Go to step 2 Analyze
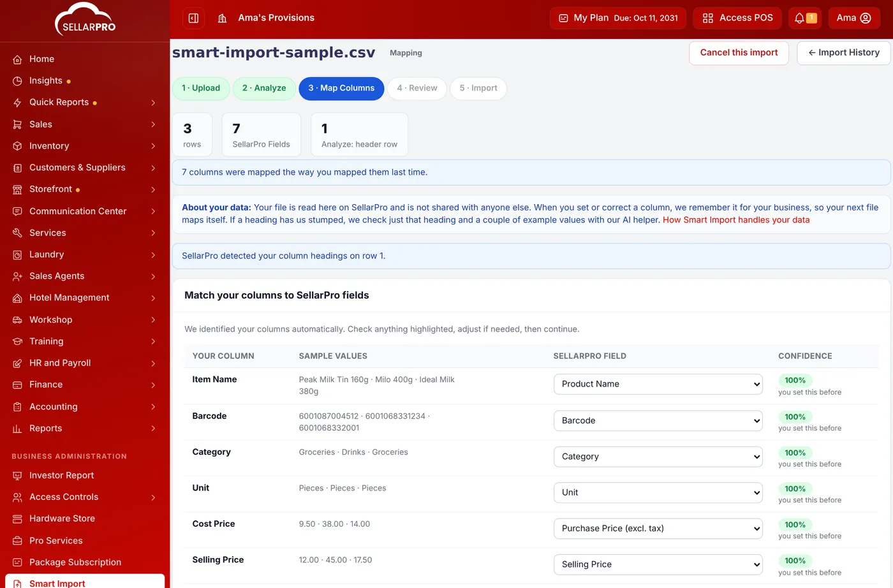This screenshot has width=893, height=588. pos(264,88)
